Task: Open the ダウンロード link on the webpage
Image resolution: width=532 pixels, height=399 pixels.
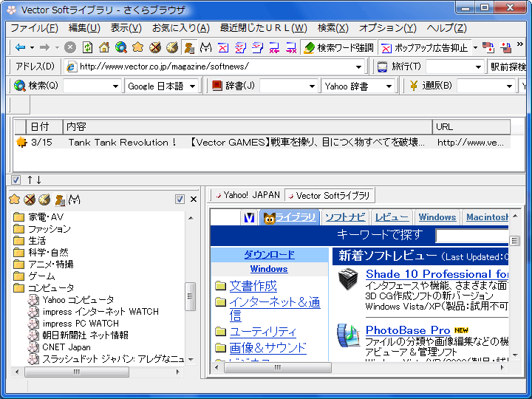Action: 270,254
